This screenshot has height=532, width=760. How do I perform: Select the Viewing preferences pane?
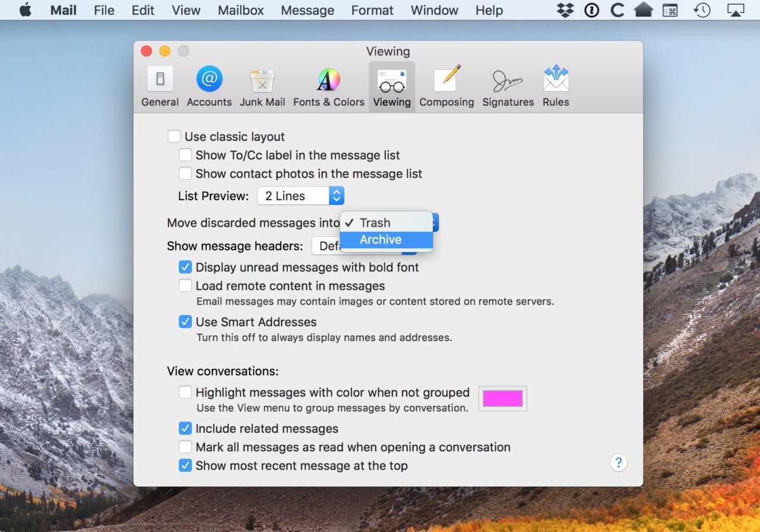tap(392, 87)
